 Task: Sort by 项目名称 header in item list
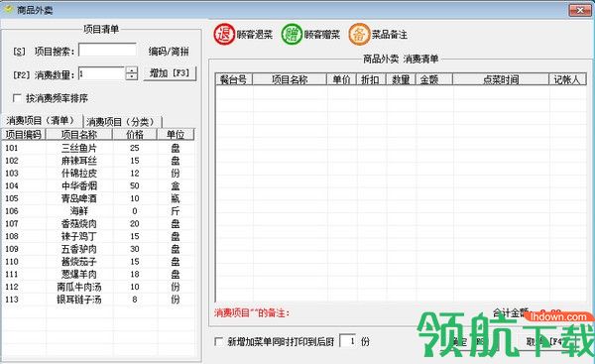click(79, 134)
